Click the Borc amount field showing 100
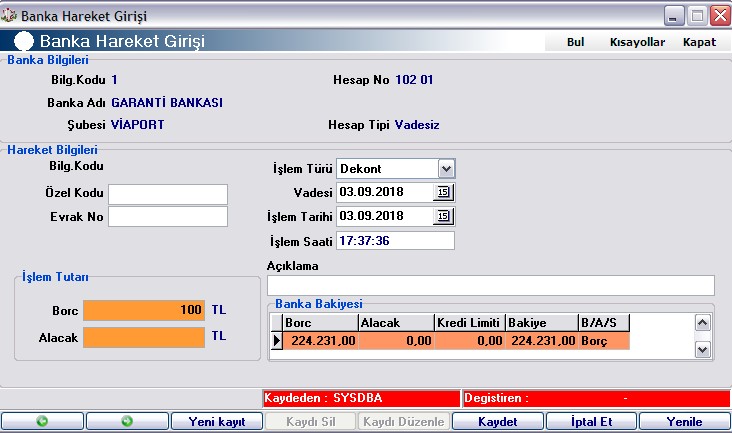Viewport: 732px width, 433px height. coord(144,310)
